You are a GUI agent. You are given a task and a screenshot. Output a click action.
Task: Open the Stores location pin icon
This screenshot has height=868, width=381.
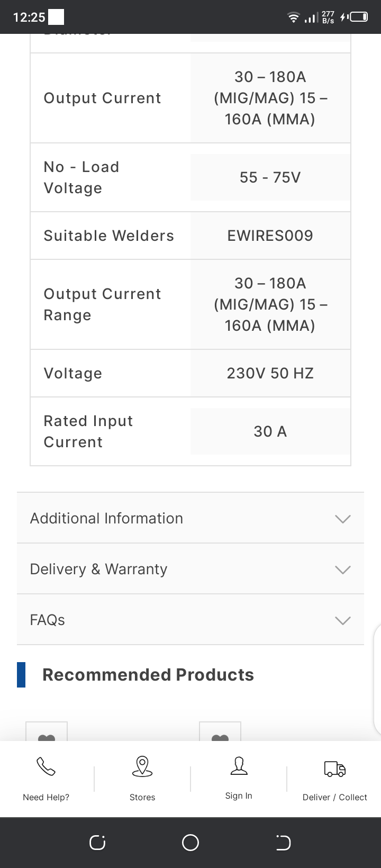(x=142, y=766)
